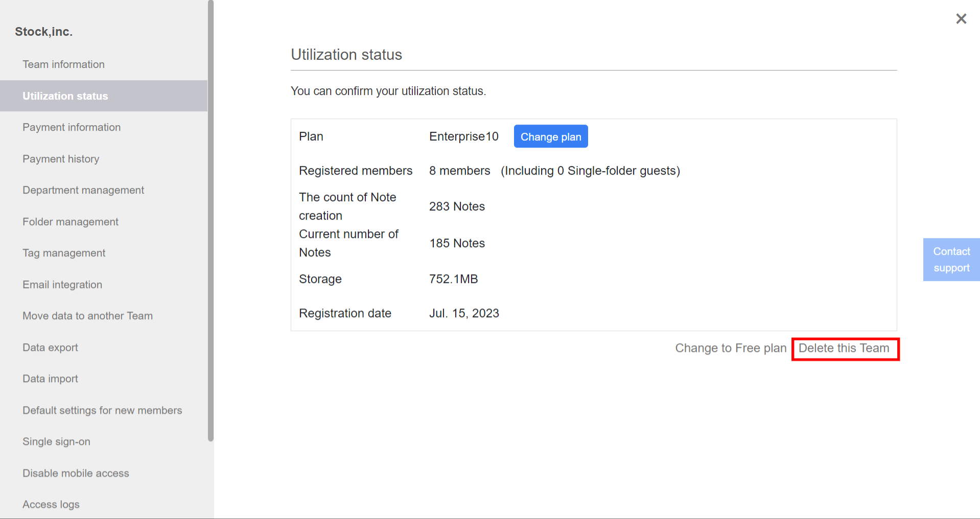Screen dimensions: 980x519
Task: Open Contact support panel
Action: click(x=951, y=259)
